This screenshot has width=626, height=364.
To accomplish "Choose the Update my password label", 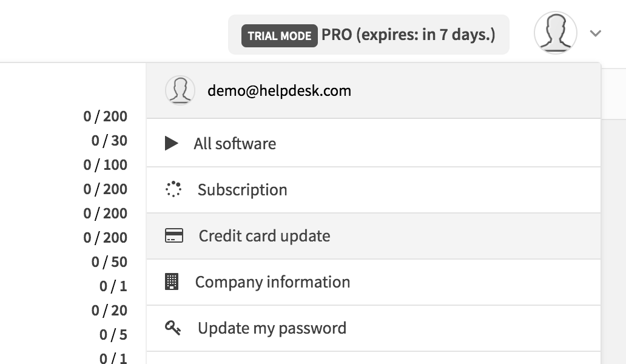I will pos(272,328).
